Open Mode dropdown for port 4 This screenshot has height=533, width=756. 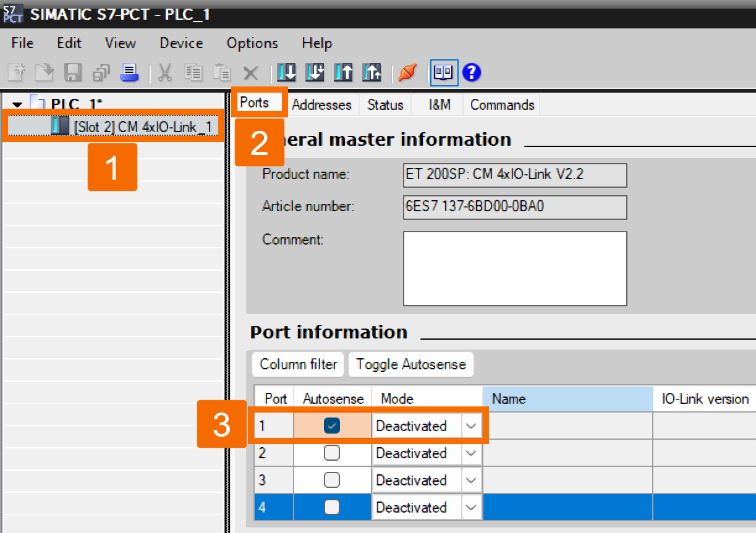click(x=472, y=507)
